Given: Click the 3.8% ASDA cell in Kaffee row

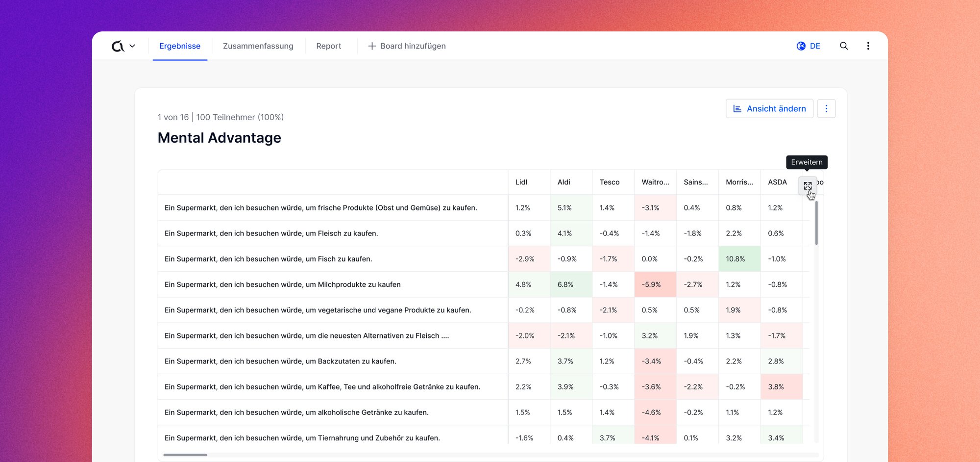Looking at the screenshot, I should coord(782,387).
